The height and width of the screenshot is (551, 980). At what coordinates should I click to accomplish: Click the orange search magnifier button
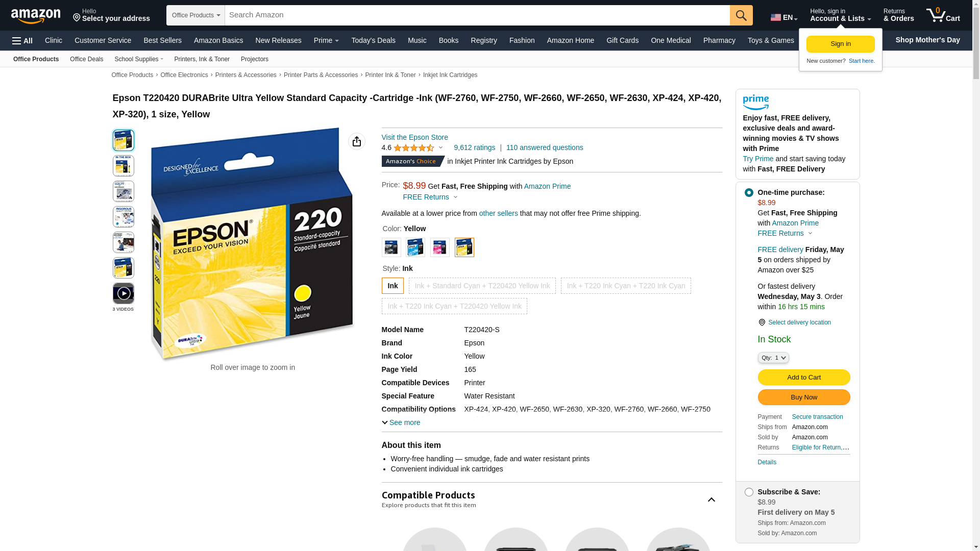pyautogui.click(x=741, y=15)
